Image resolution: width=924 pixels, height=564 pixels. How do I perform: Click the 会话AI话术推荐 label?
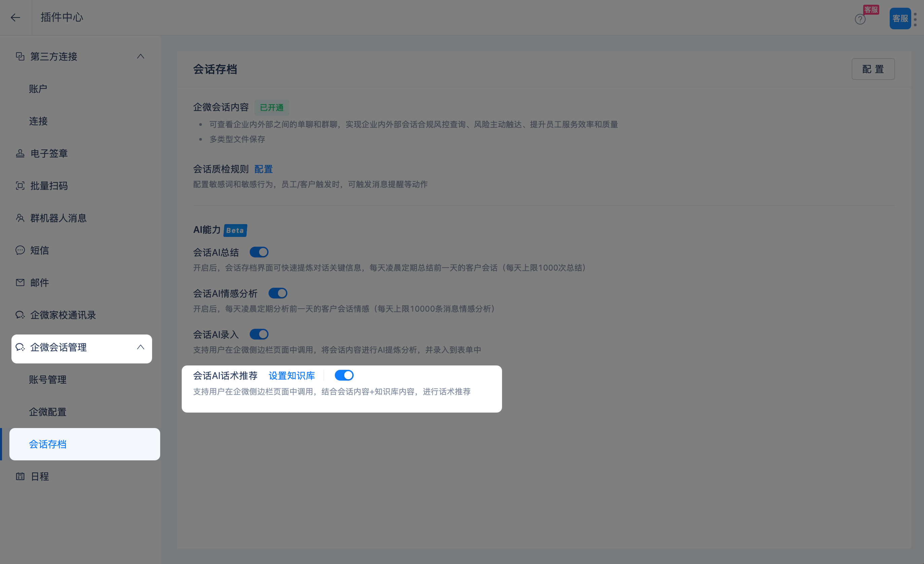225,375
